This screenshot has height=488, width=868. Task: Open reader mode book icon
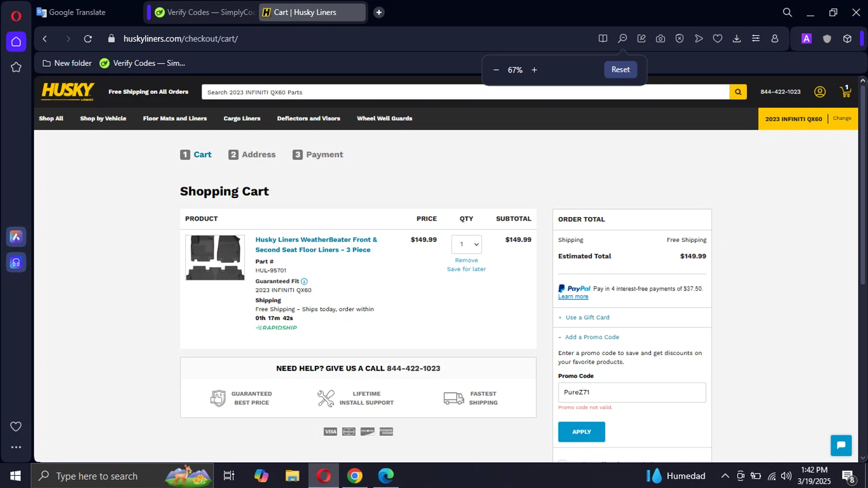pos(603,39)
